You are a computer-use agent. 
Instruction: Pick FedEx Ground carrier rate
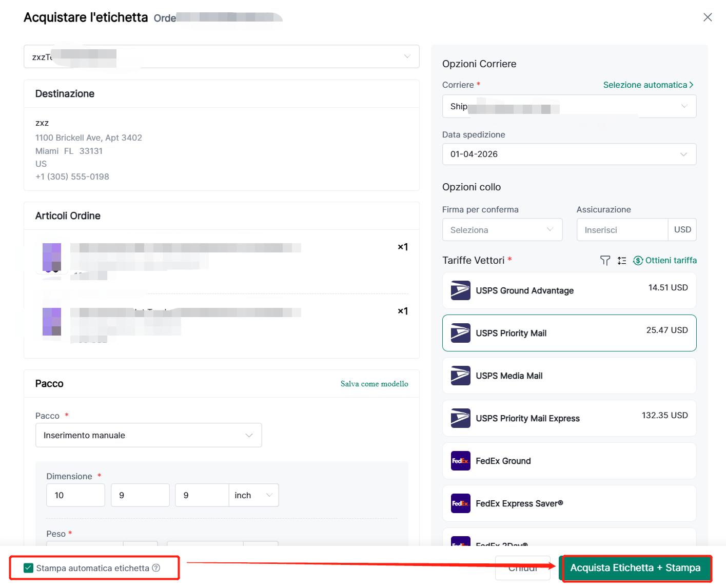pyautogui.click(x=568, y=461)
